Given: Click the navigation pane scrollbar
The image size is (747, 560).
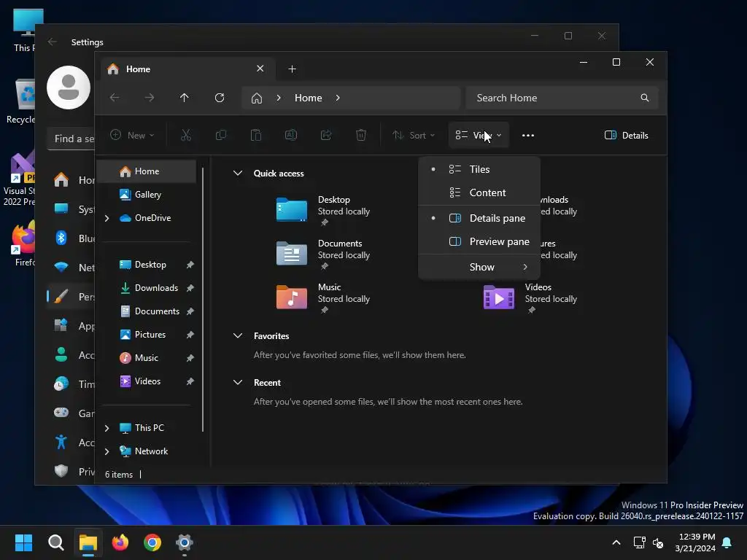Looking at the screenshot, I should tap(203, 299).
